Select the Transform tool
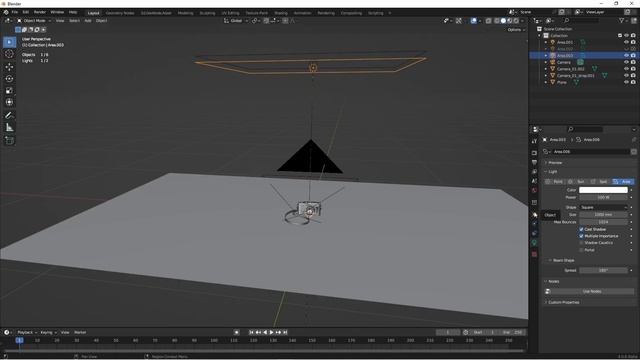Screen dimensions: 640x360 (9, 102)
